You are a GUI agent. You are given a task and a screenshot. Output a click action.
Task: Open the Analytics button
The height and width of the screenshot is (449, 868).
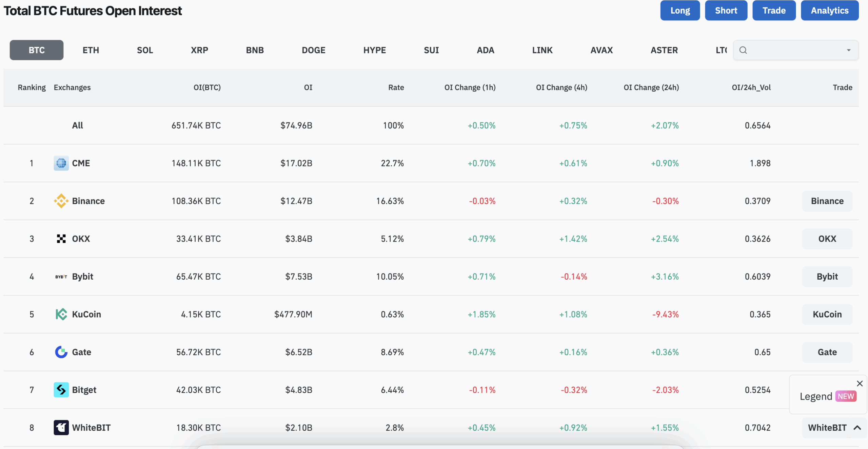coord(830,11)
